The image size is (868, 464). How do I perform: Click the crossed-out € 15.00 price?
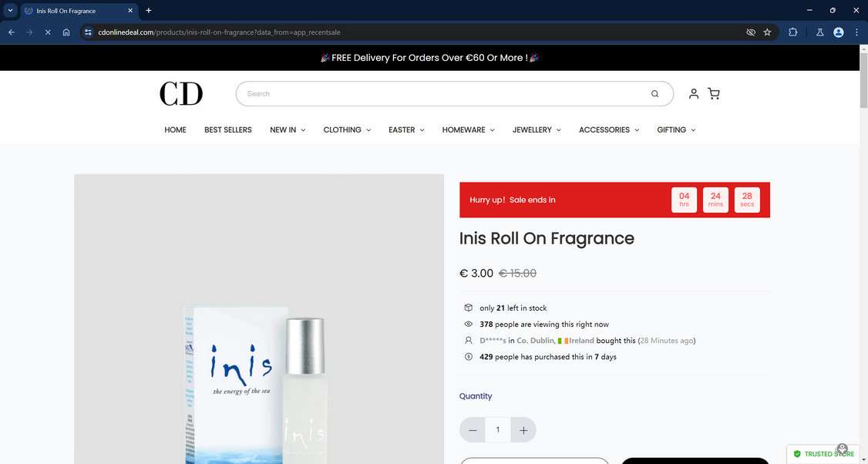point(517,273)
